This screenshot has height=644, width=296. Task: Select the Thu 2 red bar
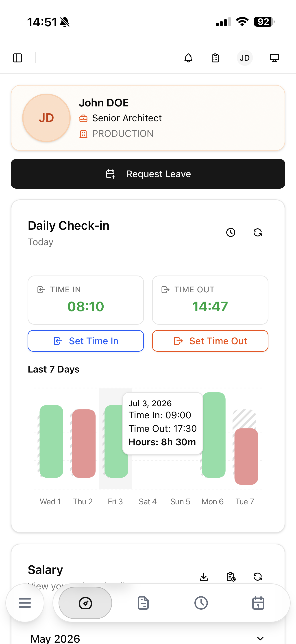click(x=84, y=443)
